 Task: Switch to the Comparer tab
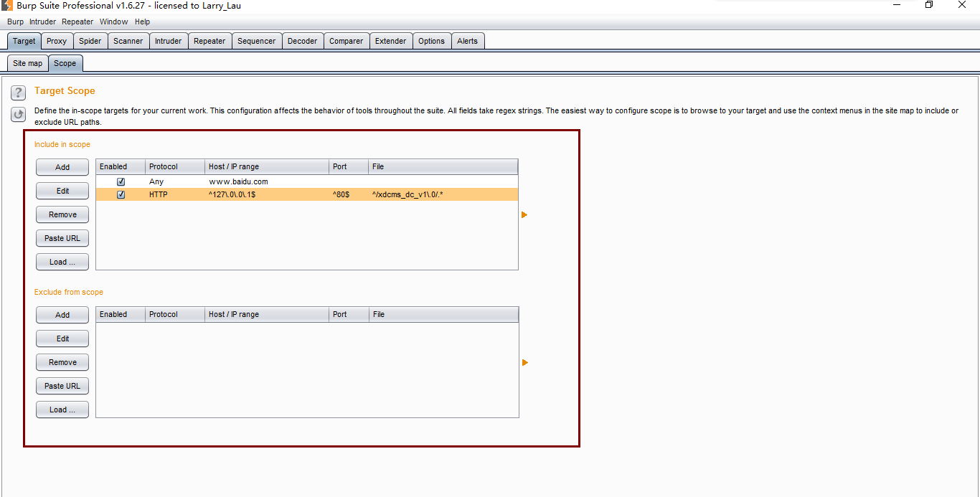(347, 41)
